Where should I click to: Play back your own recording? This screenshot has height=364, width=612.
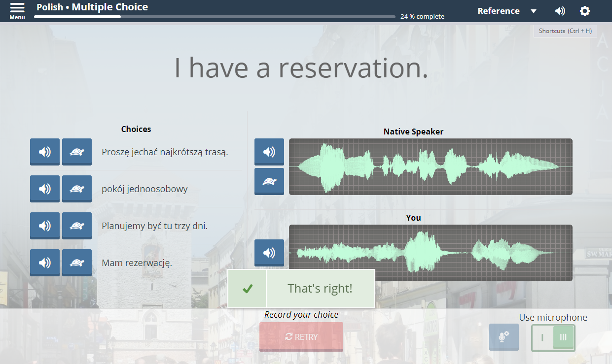coord(269,253)
